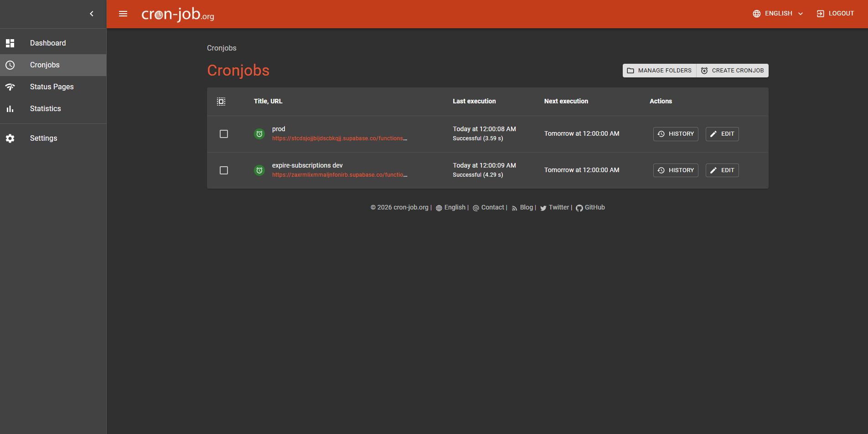Click the green clock icon for expire-subscriptions dev

(x=259, y=170)
